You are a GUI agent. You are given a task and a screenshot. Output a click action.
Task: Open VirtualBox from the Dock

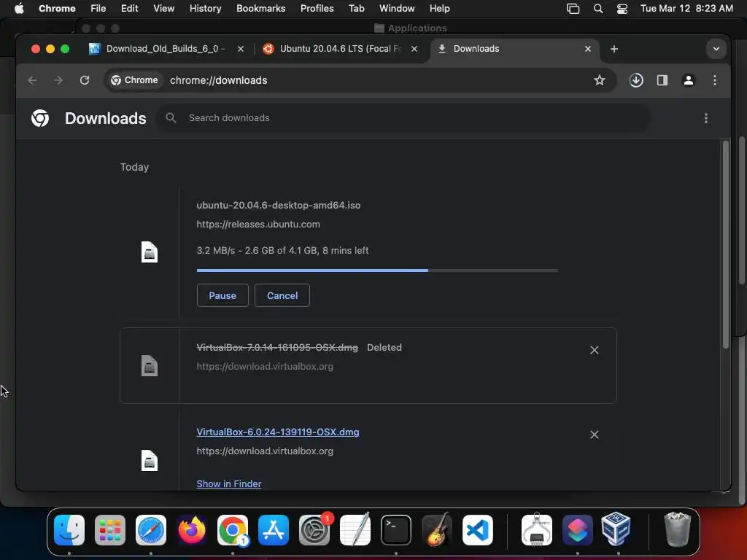coord(616,529)
